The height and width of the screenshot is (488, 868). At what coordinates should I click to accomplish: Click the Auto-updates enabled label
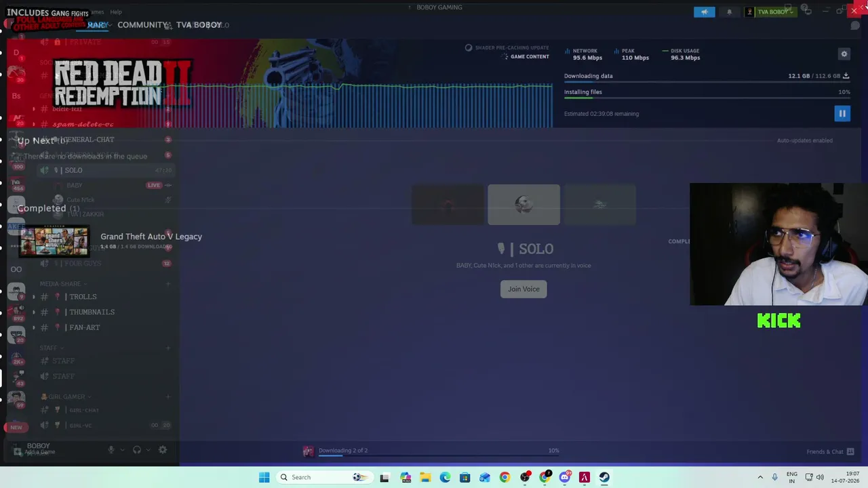tap(804, 140)
